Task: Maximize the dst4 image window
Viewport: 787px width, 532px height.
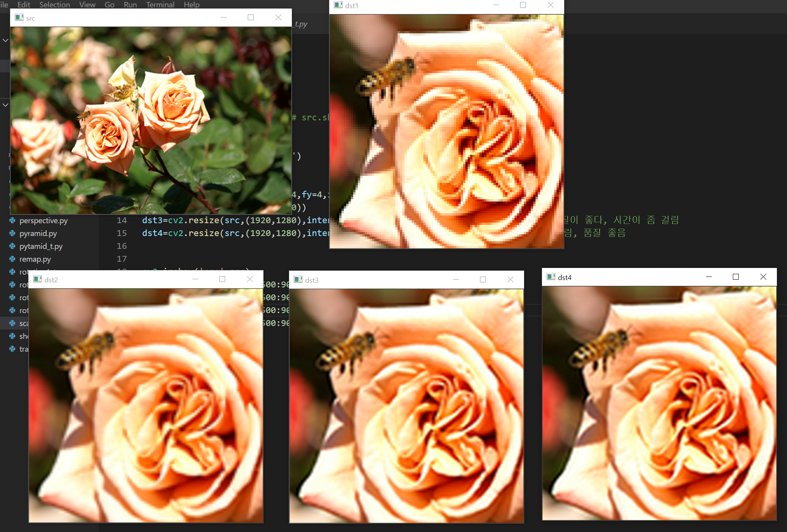Action: coord(736,277)
